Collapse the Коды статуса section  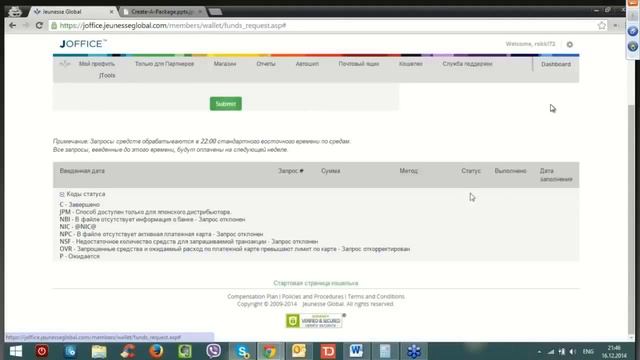pyautogui.click(x=62, y=194)
